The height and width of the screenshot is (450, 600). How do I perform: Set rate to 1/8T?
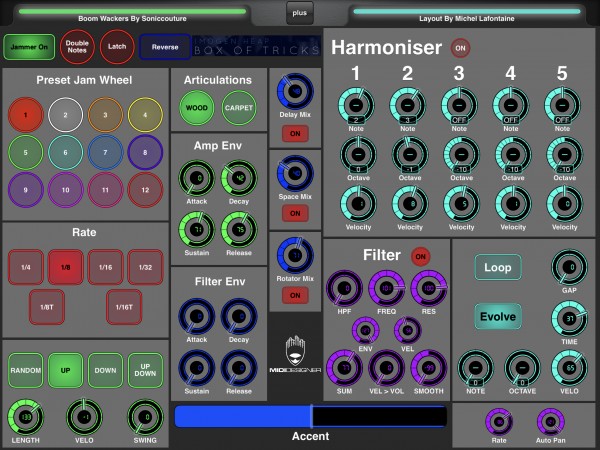click(47, 307)
